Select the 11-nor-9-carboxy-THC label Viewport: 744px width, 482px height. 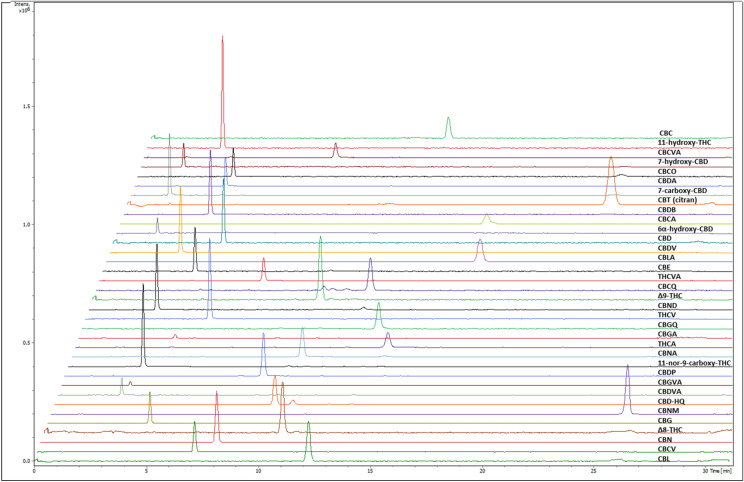click(694, 363)
